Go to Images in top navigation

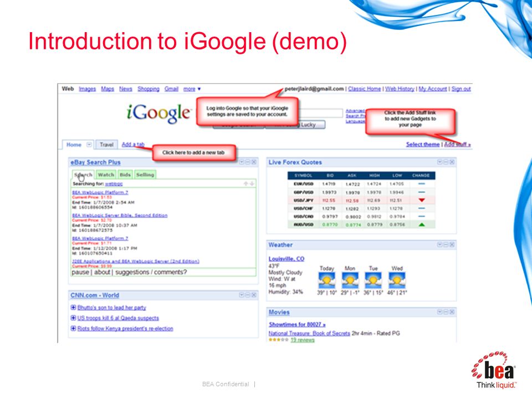[x=88, y=89]
